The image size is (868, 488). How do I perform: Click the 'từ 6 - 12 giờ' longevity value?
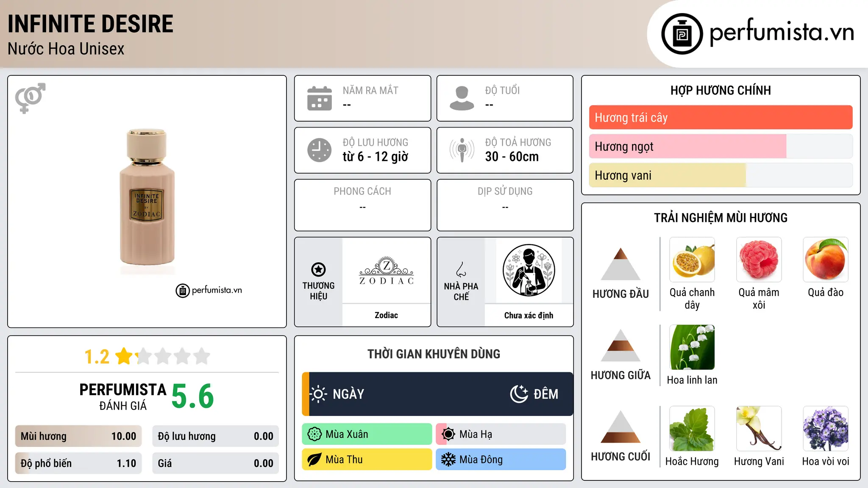click(376, 157)
